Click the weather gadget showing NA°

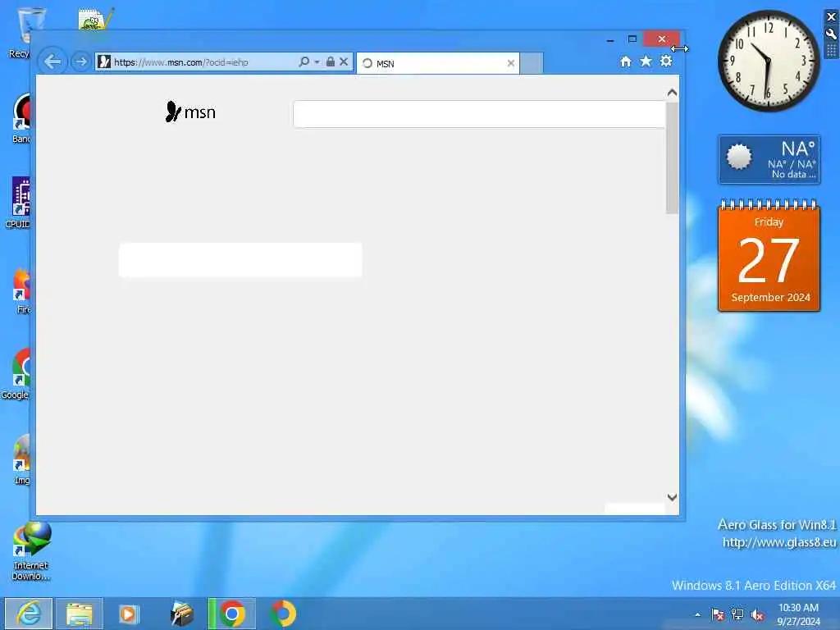[x=769, y=160]
